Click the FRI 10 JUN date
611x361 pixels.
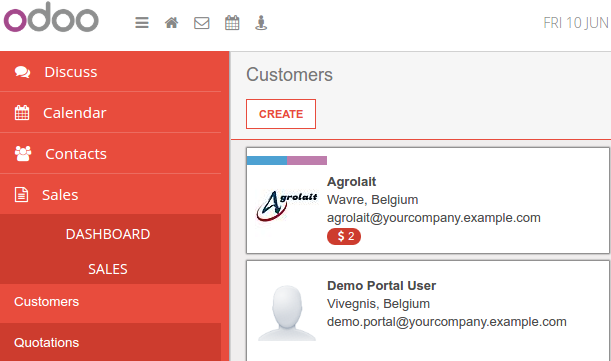click(x=576, y=23)
